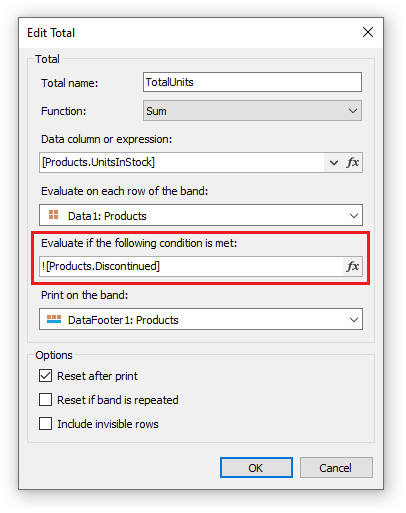Focus the Total name text field

(x=252, y=82)
